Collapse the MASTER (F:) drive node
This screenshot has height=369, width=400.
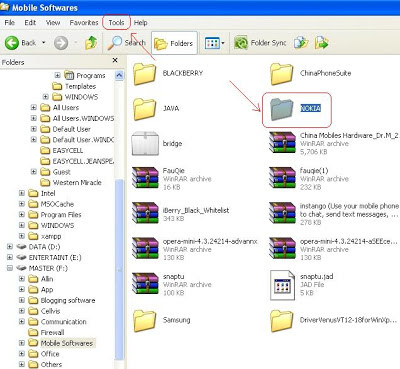pos(10,268)
